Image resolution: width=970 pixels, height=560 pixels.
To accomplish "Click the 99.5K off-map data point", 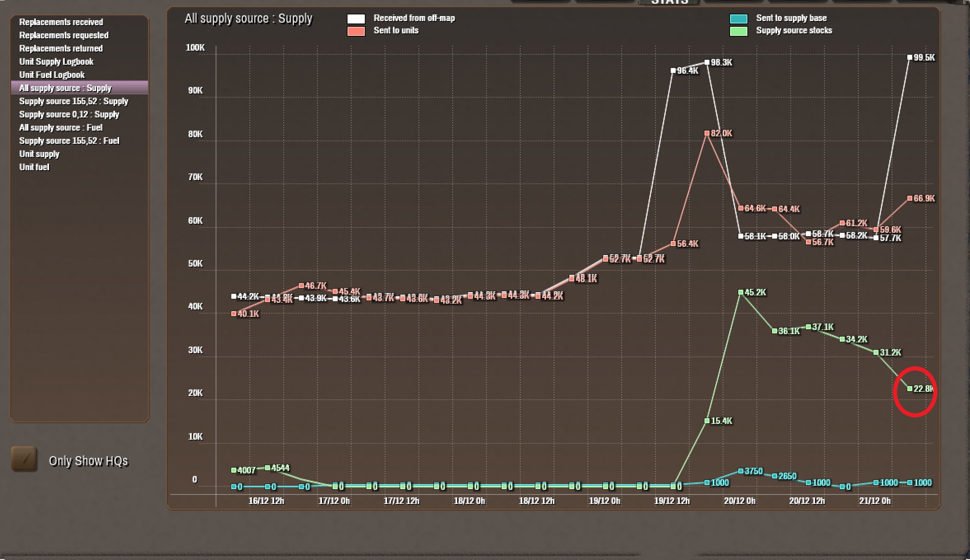I will (x=910, y=57).
